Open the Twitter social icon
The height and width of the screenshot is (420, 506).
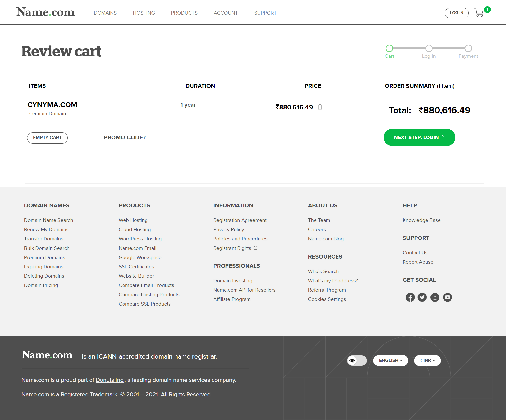(x=422, y=297)
